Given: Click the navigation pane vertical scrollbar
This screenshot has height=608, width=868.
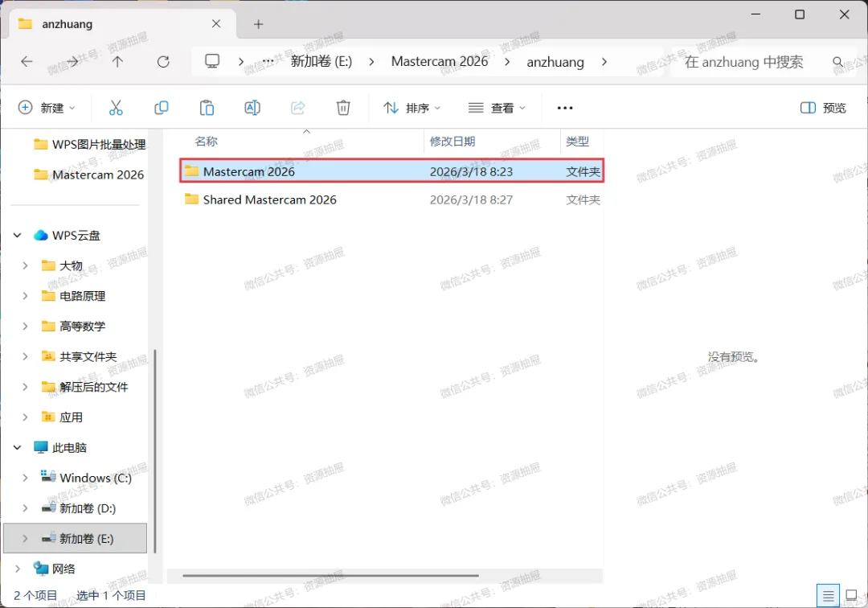Looking at the screenshot, I should [x=155, y=451].
